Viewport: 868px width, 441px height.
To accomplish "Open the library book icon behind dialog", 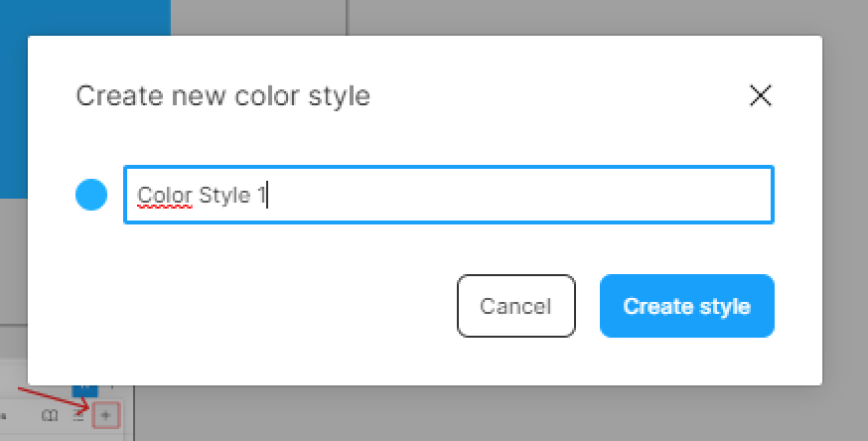I will click(x=51, y=416).
